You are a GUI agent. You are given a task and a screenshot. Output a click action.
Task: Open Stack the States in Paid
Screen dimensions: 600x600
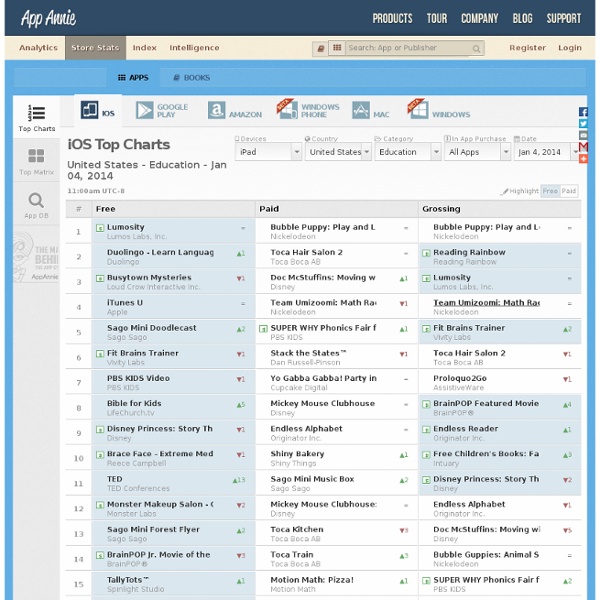(x=308, y=353)
